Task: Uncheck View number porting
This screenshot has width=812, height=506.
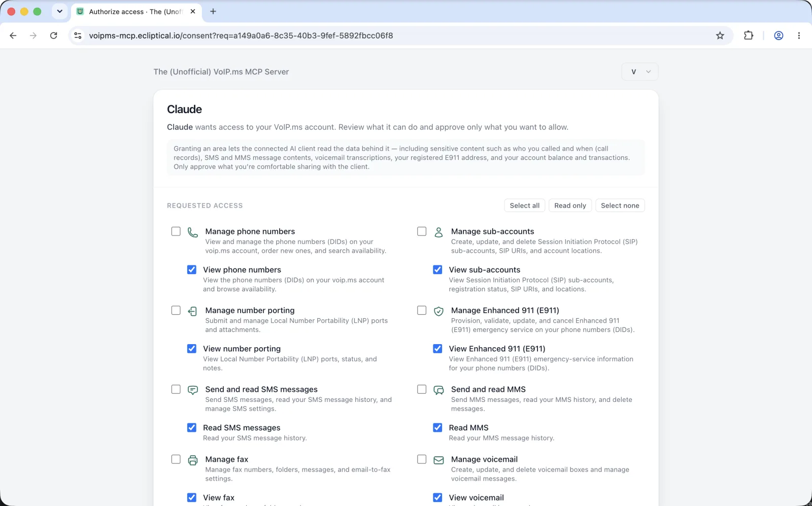Action: pos(192,349)
